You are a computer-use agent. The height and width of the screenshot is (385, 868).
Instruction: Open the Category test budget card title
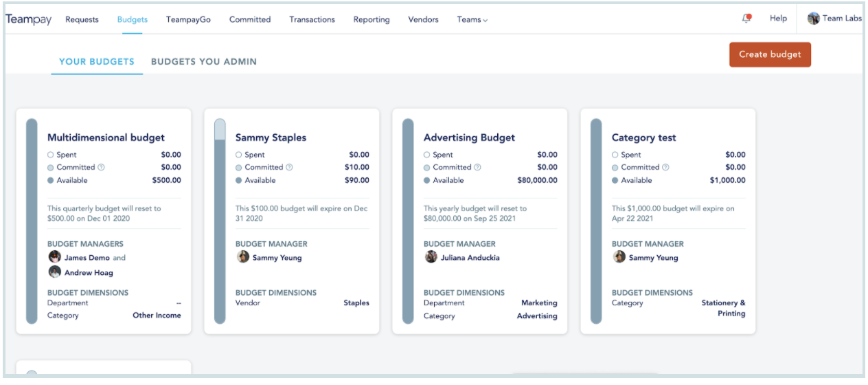pos(643,137)
